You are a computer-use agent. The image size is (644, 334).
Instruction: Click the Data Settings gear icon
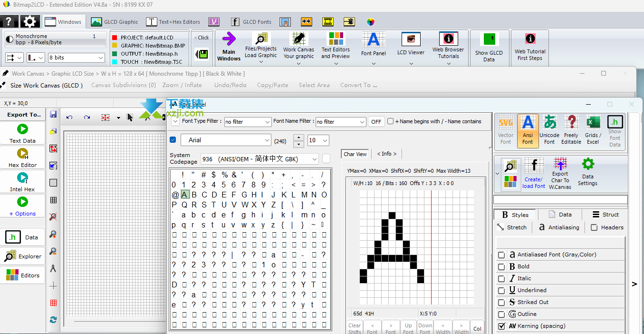click(588, 165)
